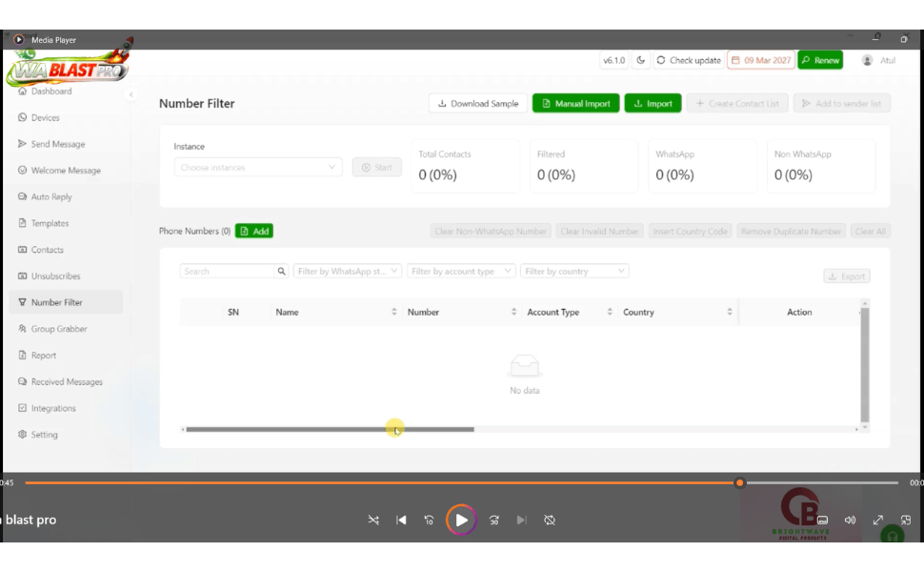The height and width of the screenshot is (572, 924).
Task: Toggle repeat in media player
Action: coord(550,521)
